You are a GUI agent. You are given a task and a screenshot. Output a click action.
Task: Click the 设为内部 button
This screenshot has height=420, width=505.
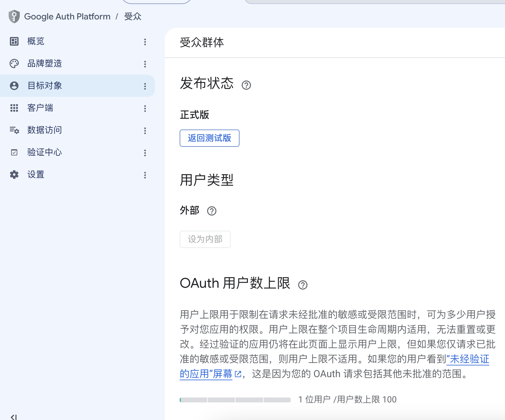click(205, 239)
